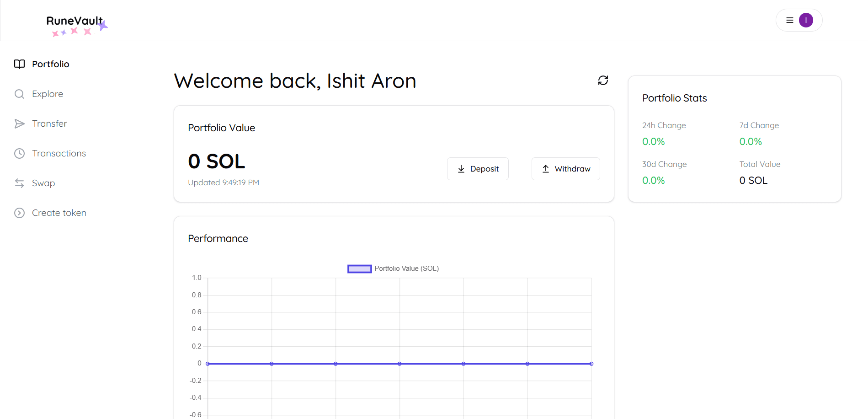Select the Transfer sidebar label
The height and width of the screenshot is (419, 868).
click(x=49, y=124)
